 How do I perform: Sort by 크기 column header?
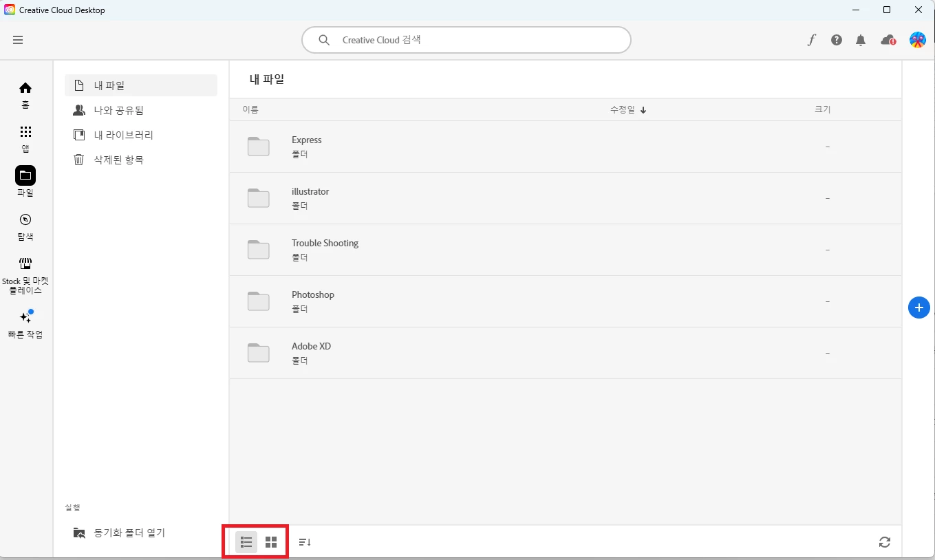[822, 109]
